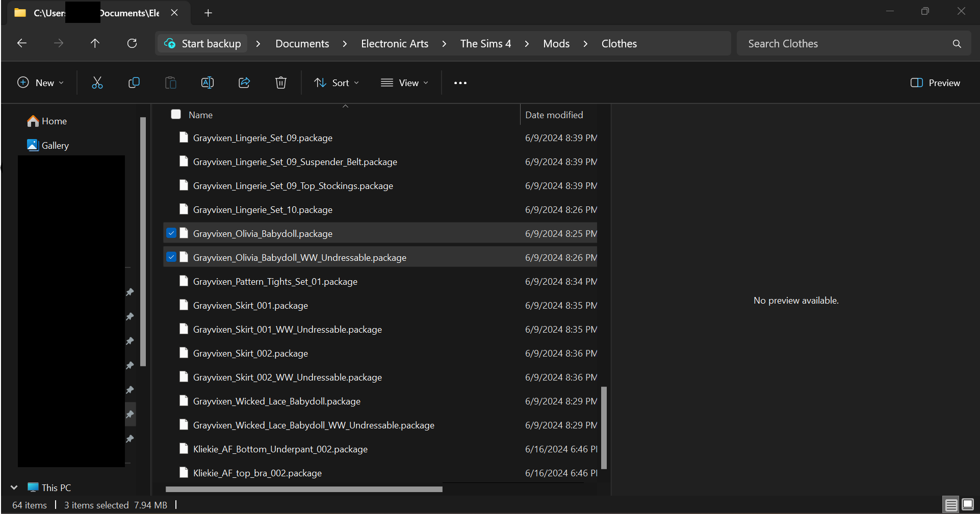The image size is (980, 514).
Task: Click the Copy icon in toolbar
Action: point(134,83)
